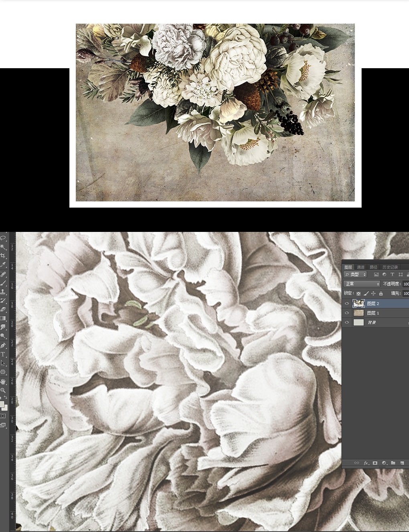Image resolution: width=409 pixels, height=532 pixels.
Task: Select the Pen tool
Action: (x=3, y=345)
